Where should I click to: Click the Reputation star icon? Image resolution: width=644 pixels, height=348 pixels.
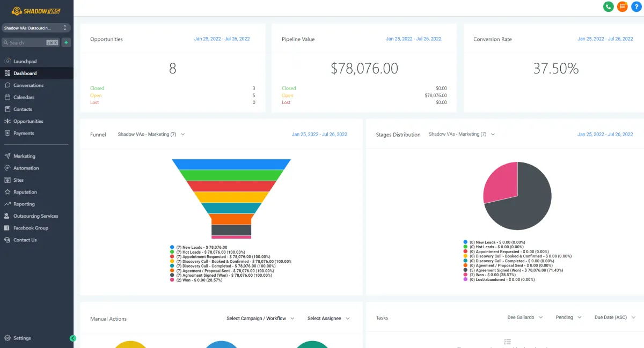click(x=8, y=192)
